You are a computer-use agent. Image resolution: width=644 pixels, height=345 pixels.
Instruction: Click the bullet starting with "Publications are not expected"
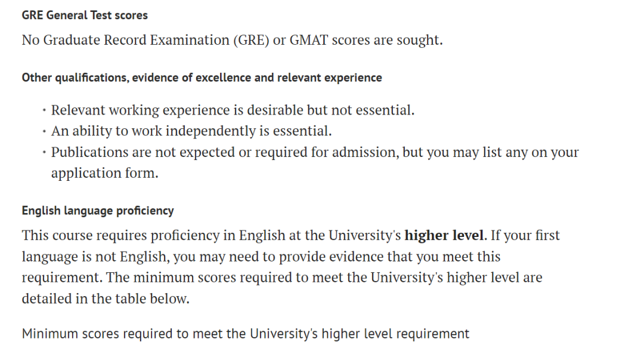[315, 152]
